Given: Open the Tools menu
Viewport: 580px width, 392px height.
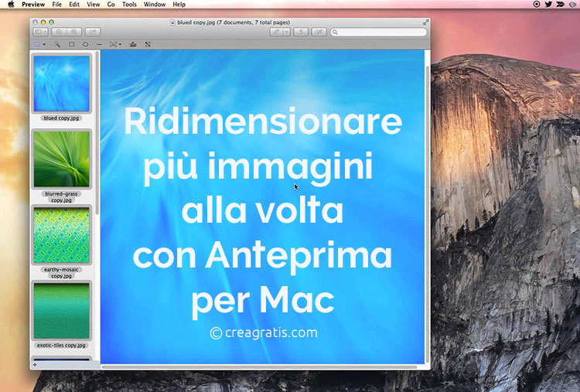Looking at the screenshot, I should 129,5.
